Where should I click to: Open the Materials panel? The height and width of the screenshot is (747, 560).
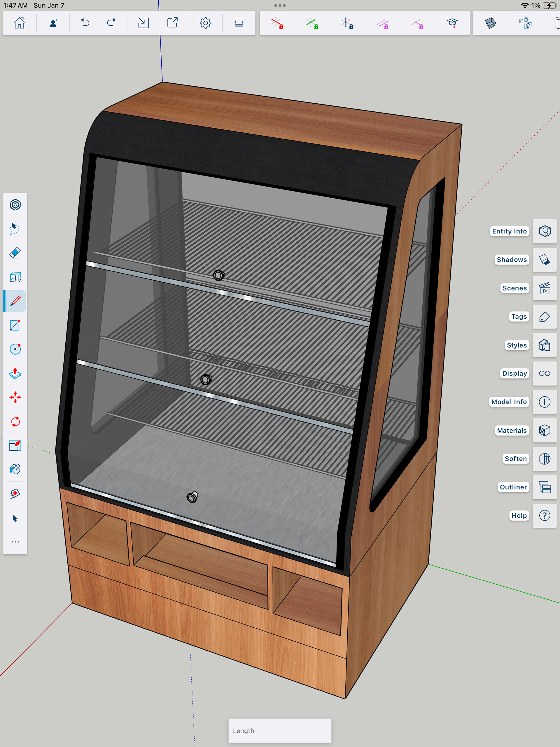[545, 431]
